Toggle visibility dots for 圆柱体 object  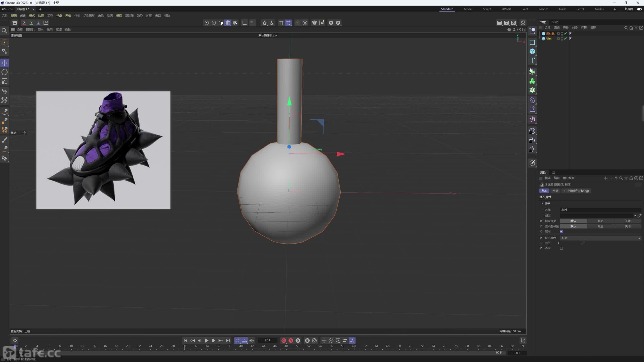click(562, 34)
